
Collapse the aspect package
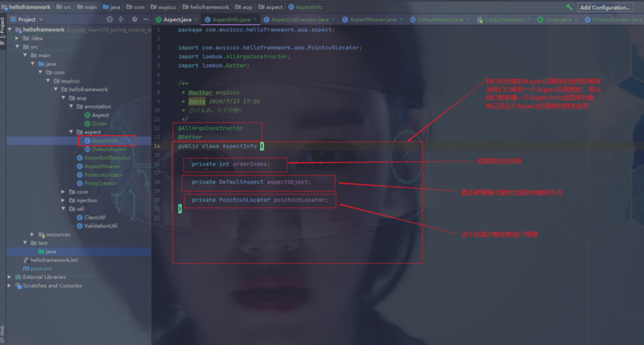point(71,132)
